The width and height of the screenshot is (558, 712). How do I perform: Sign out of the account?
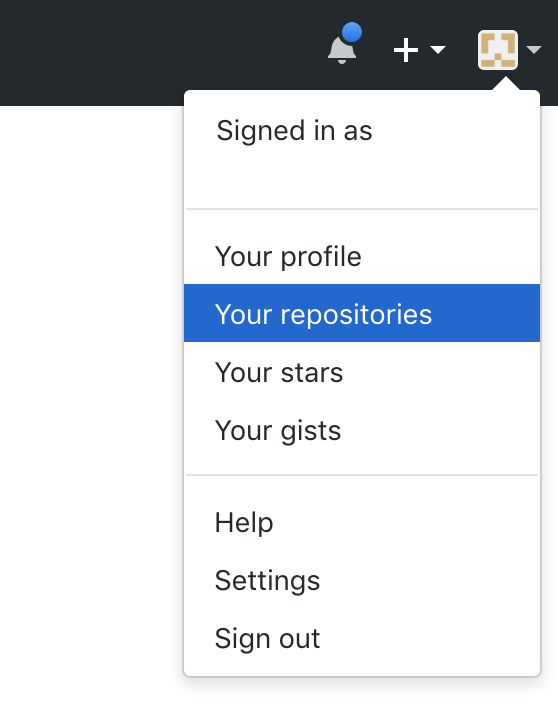[362, 638]
